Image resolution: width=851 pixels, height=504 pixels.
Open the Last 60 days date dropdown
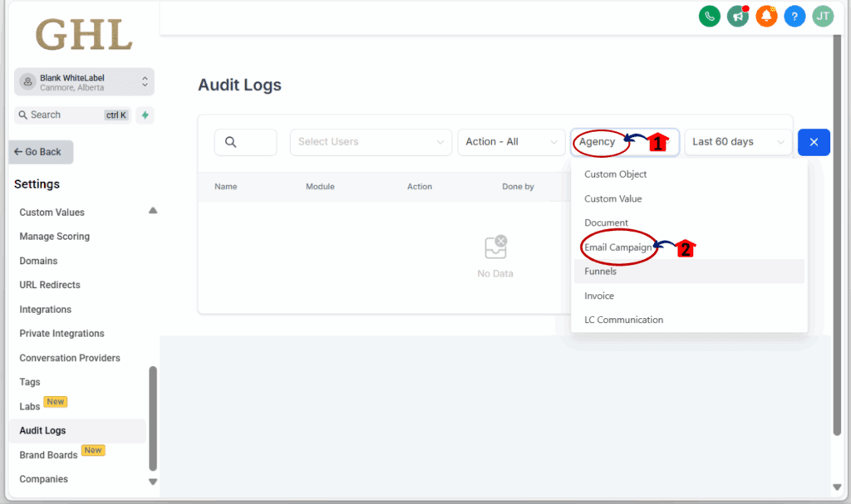click(737, 142)
